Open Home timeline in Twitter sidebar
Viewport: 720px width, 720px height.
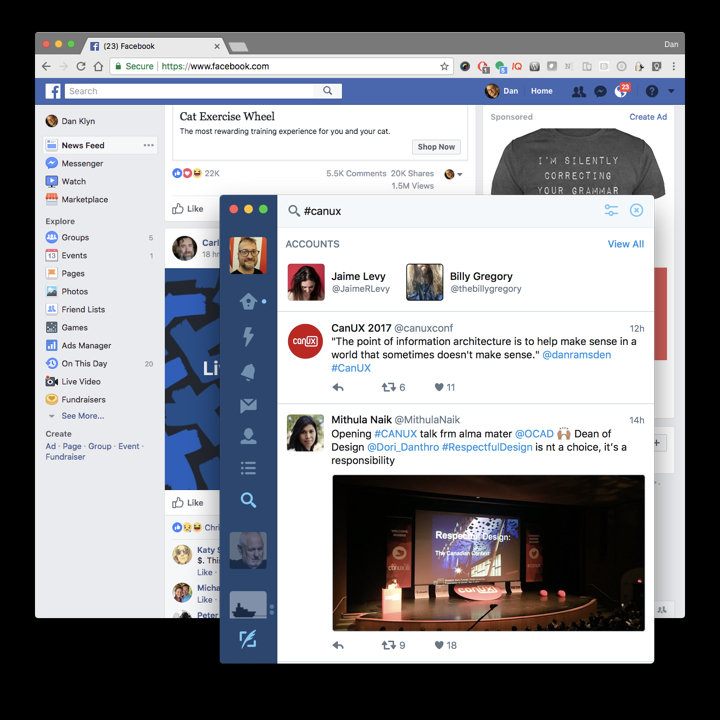(x=248, y=301)
